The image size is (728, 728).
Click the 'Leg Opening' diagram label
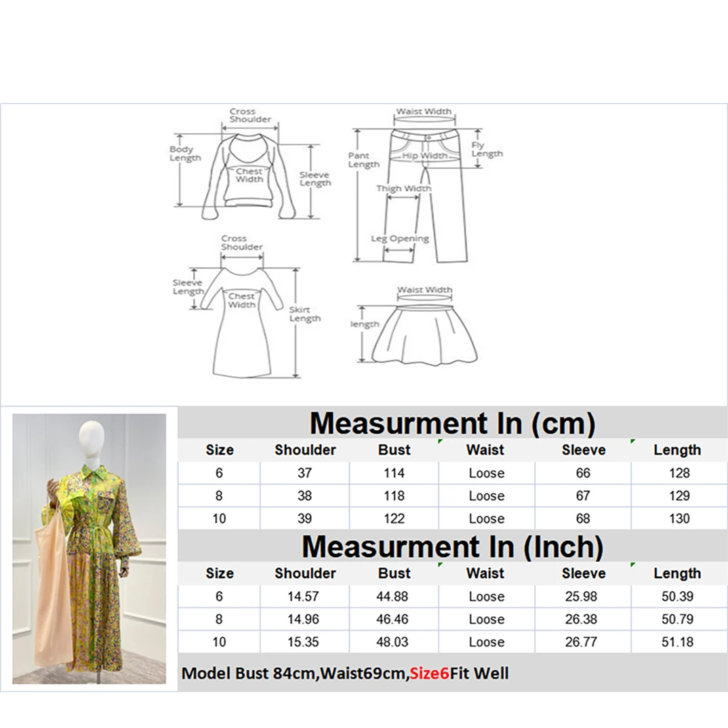pyautogui.click(x=400, y=239)
